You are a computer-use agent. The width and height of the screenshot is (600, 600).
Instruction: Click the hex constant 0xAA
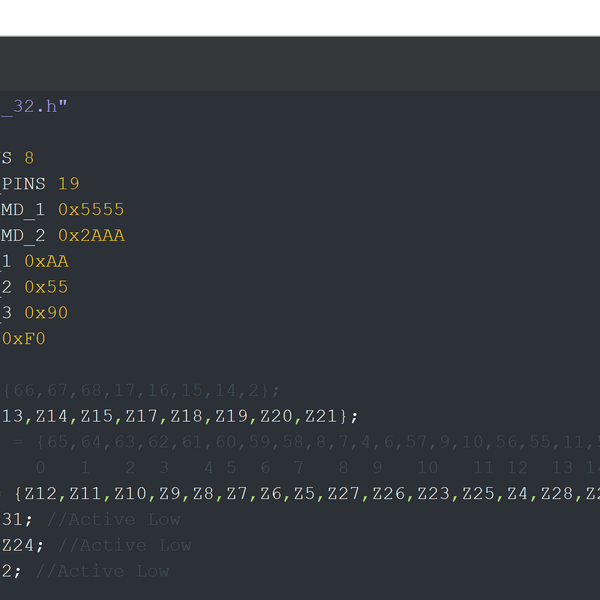coord(46,262)
